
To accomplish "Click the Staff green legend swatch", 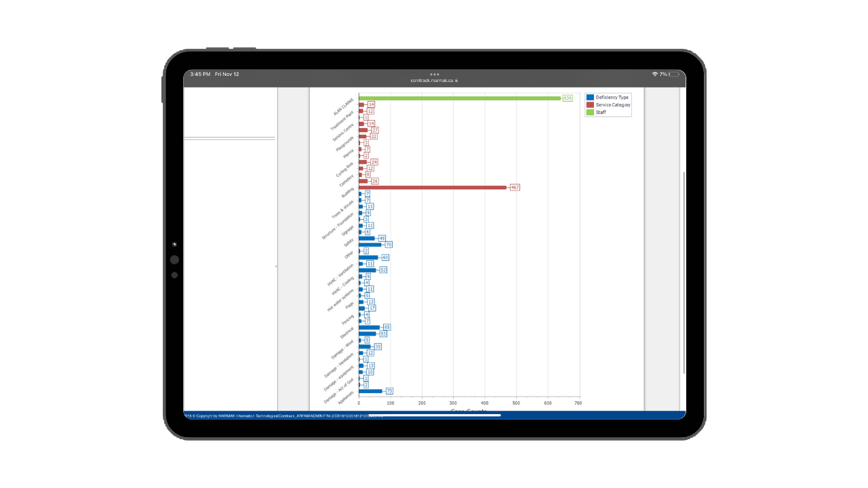I will click(x=590, y=113).
